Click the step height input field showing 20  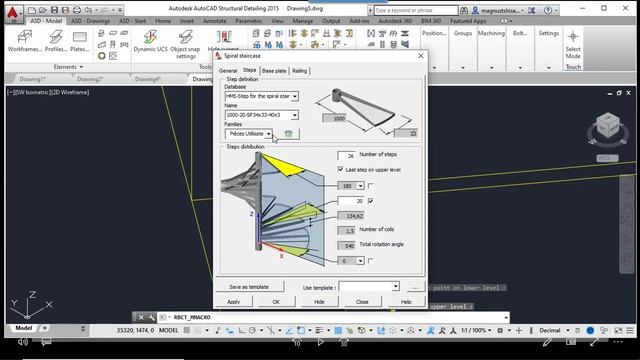click(x=351, y=201)
